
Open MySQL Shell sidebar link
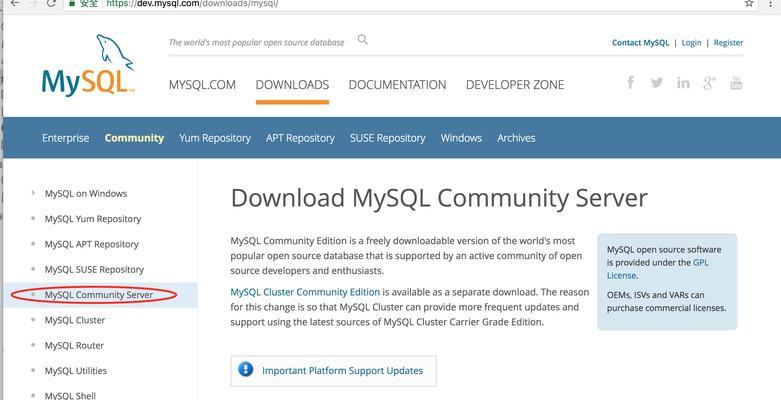click(x=70, y=396)
